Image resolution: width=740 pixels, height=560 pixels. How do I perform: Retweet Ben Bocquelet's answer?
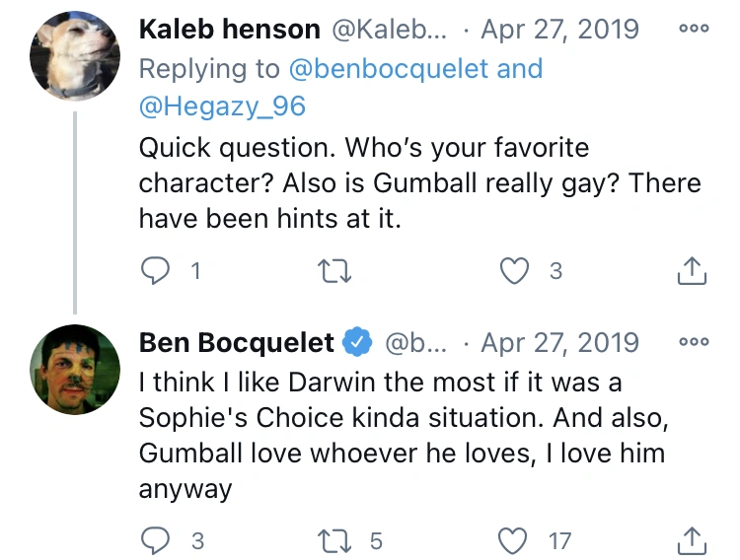338,539
